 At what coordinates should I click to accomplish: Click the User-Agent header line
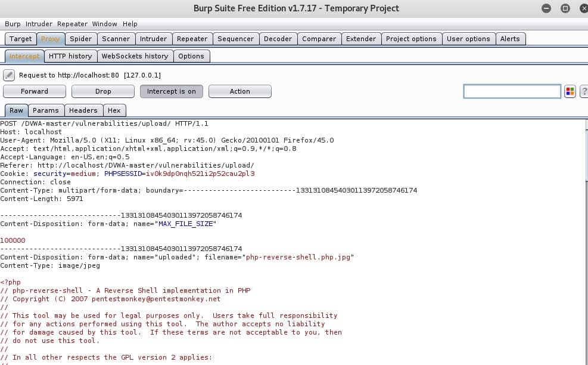tap(167, 140)
